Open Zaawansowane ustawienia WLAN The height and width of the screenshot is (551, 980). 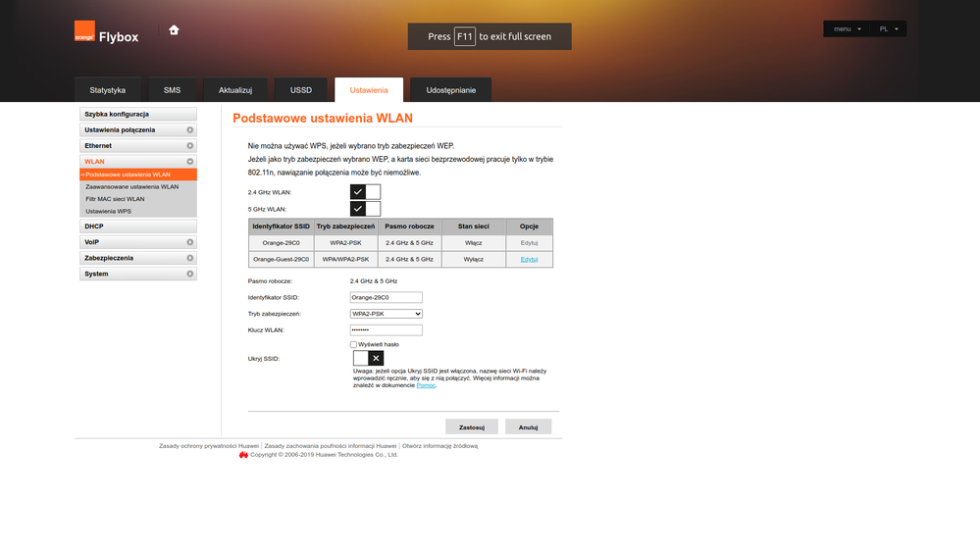[131, 187]
